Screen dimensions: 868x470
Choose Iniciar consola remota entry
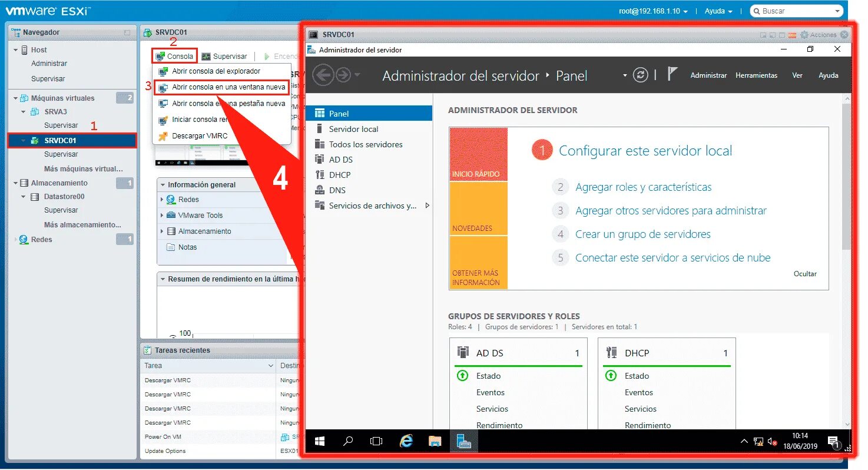click(x=194, y=120)
